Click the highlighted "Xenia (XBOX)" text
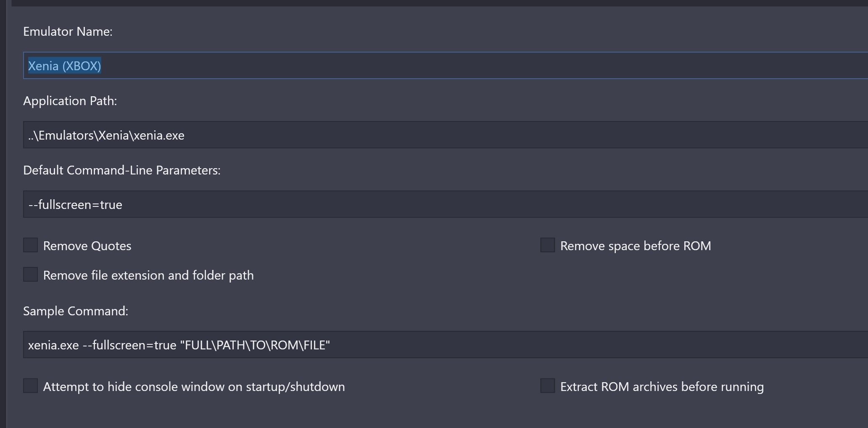 pos(64,66)
